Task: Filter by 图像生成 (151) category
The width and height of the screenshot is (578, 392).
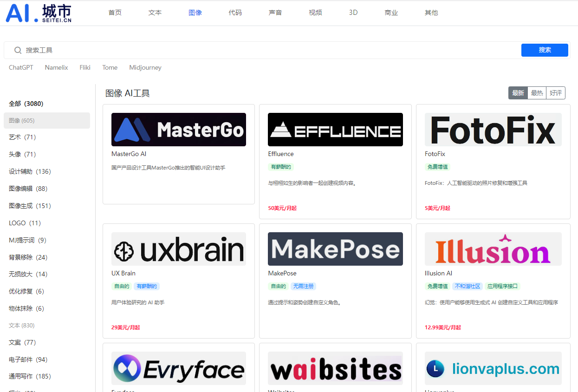Action: [30, 206]
